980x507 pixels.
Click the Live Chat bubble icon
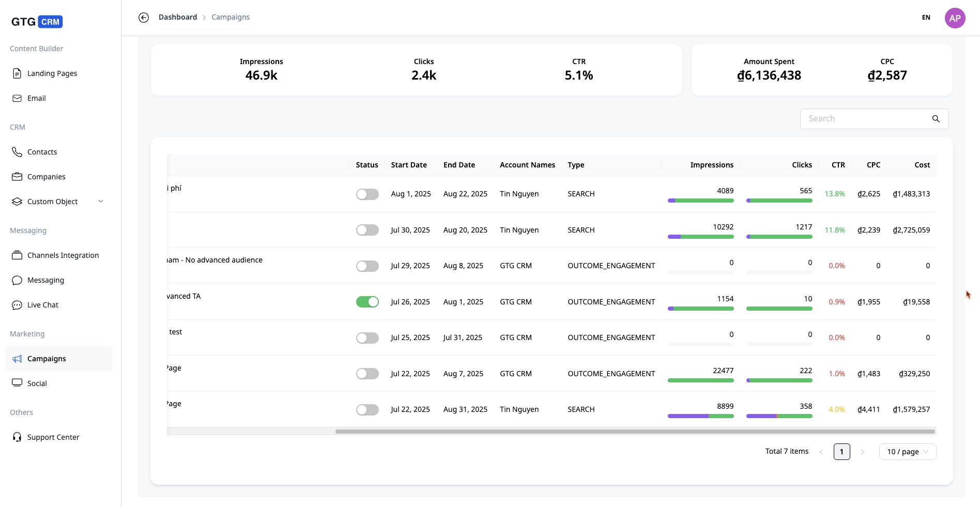(17, 305)
